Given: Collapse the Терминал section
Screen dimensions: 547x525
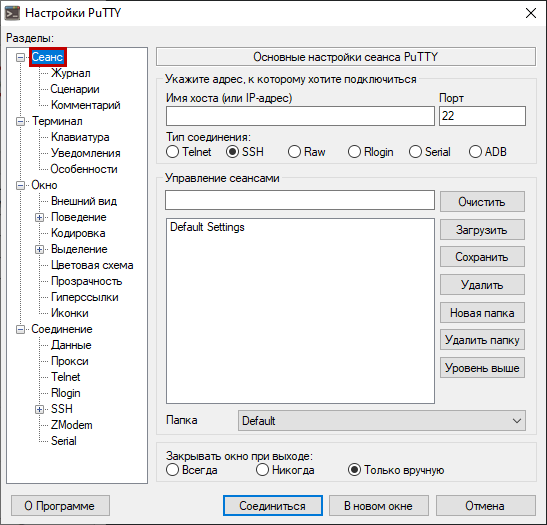Looking at the screenshot, I should click(21, 121).
